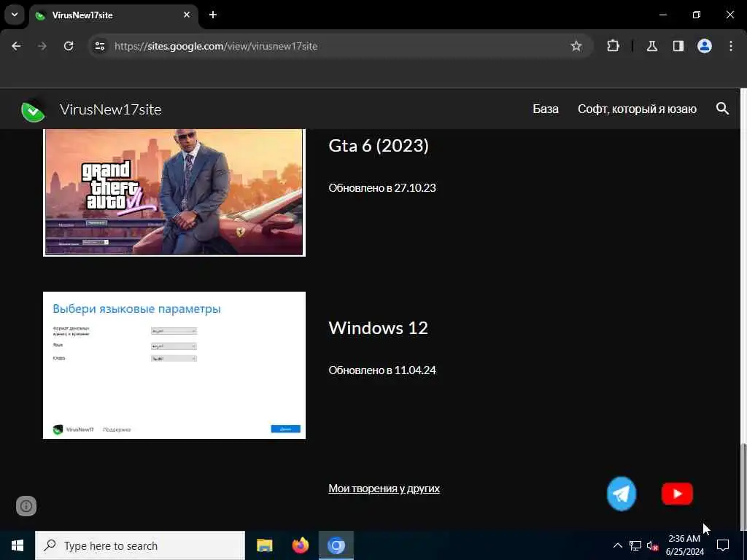This screenshot has height=560, width=747.
Task: Open the taskbar clock and date
Action: coord(684,545)
